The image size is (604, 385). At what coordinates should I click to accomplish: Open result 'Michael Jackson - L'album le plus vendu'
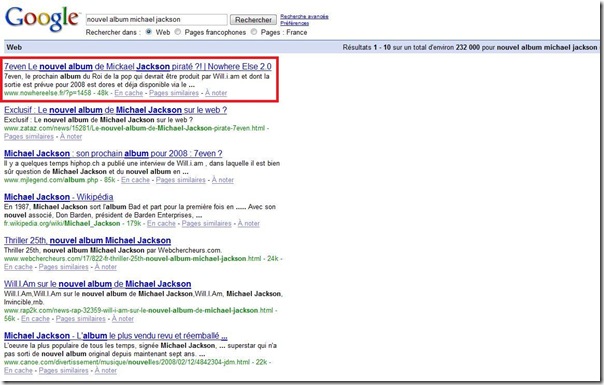coord(116,336)
